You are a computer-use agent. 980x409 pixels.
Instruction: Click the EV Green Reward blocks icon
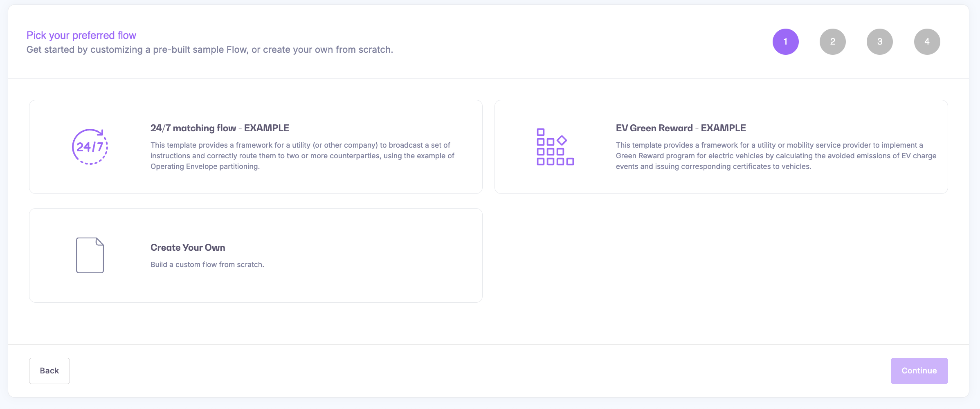coord(555,147)
